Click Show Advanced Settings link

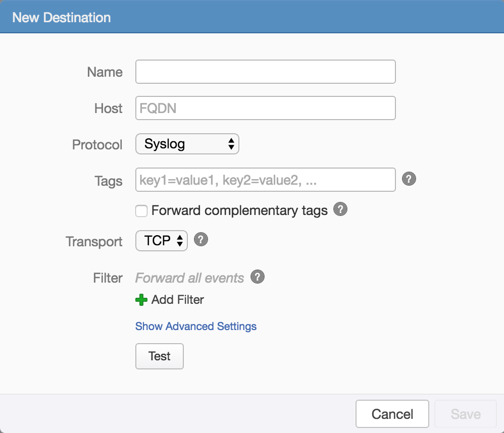click(x=196, y=327)
